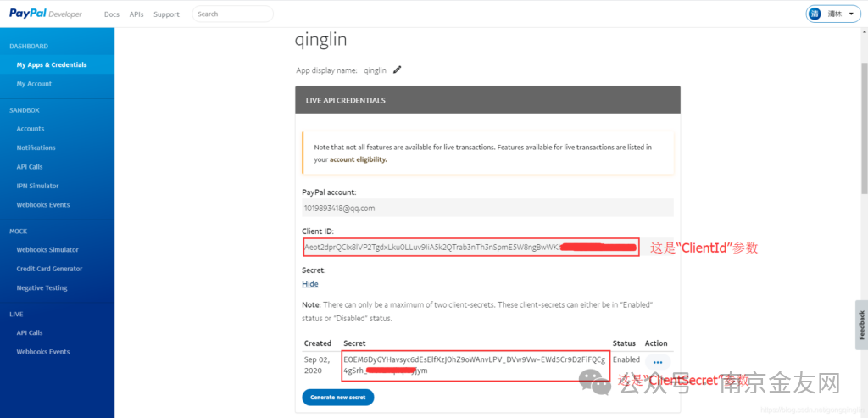Click the pencil icon next to app display name
Screen dimensions: 868x418
397,70
